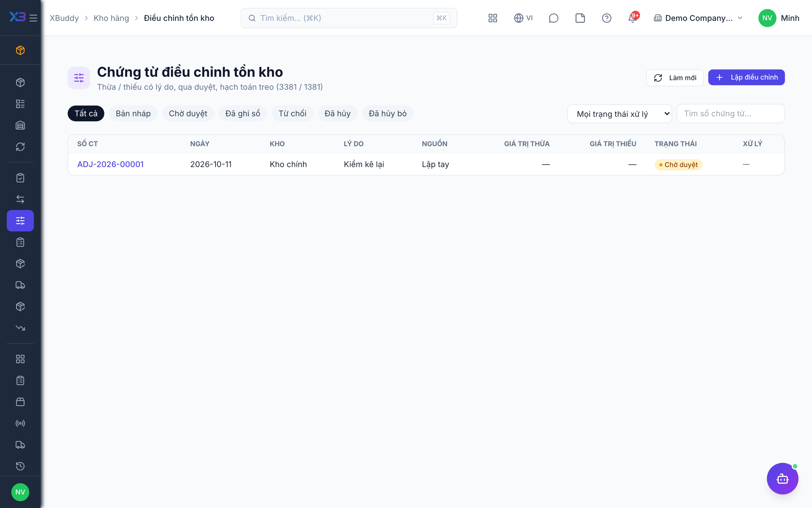This screenshot has height=508, width=812.
Task: Open the closed box sidebar icon
Action: click(x=20, y=402)
